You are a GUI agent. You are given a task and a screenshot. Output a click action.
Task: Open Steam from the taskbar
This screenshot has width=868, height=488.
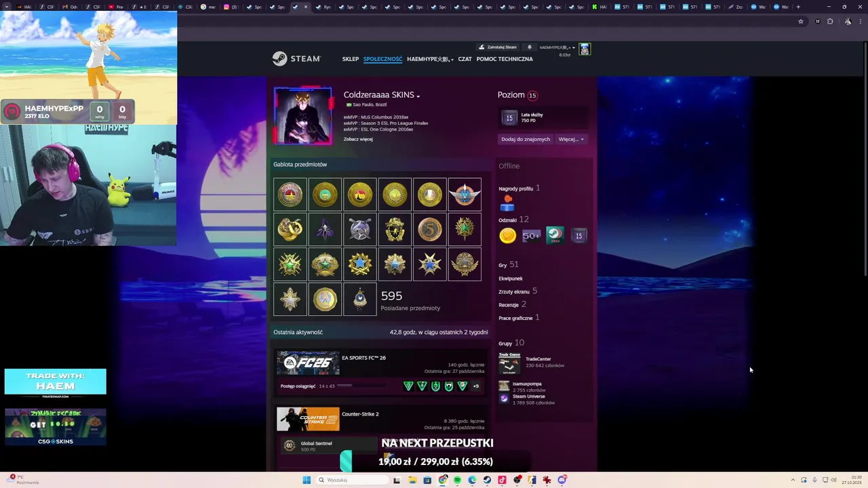point(487,480)
